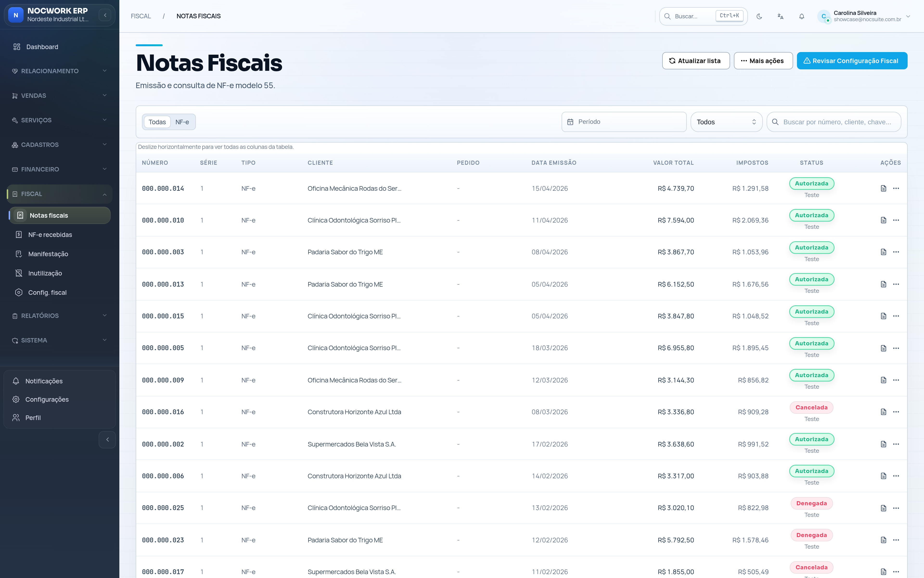Go to Manifestação page
Image resolution: width=924 pixels, height=578 pixels.
[59, 254]
